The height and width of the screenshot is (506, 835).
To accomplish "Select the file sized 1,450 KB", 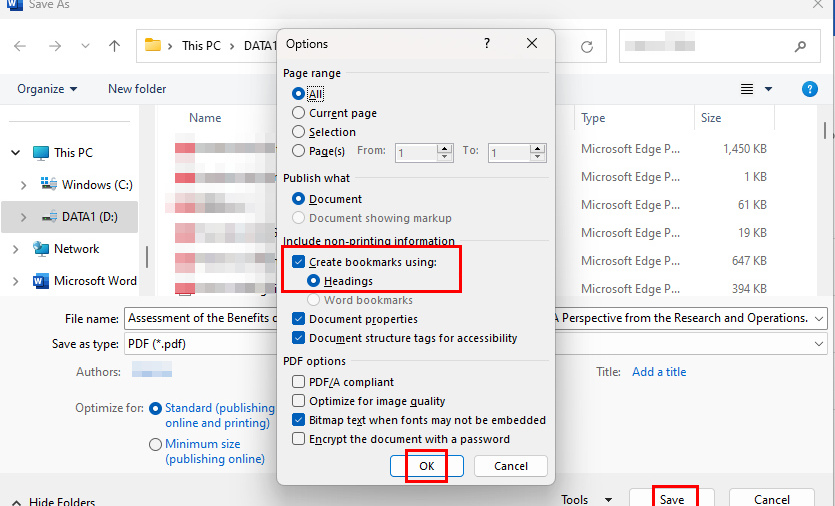I will 744,149.
